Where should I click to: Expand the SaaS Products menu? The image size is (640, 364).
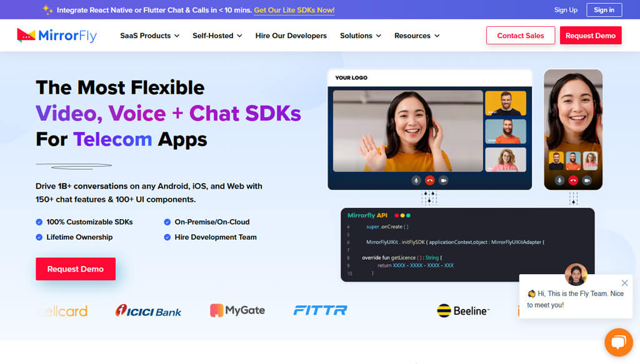tap(150, 36)
